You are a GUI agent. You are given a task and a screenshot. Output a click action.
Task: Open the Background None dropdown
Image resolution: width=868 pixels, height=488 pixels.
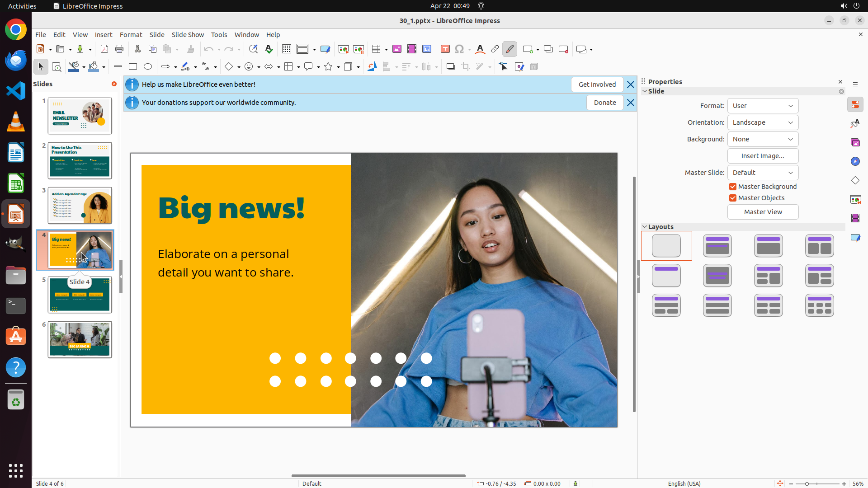763,139
